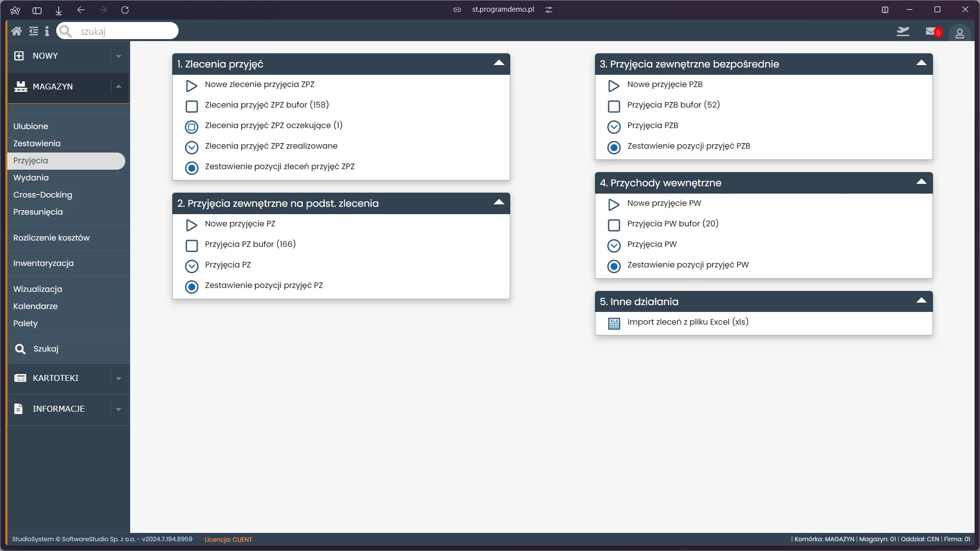Open Wydania in the sidebar
980x551 pixels.
coord(31,177)
